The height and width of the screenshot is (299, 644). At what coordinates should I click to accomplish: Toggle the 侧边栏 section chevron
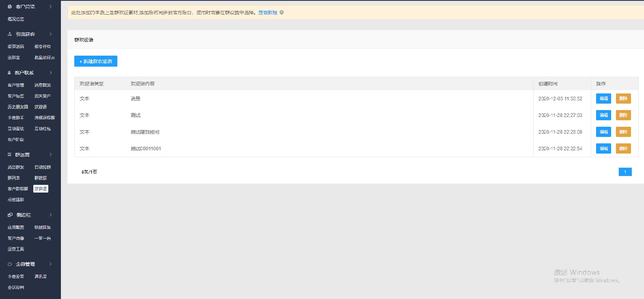(51, 215)
